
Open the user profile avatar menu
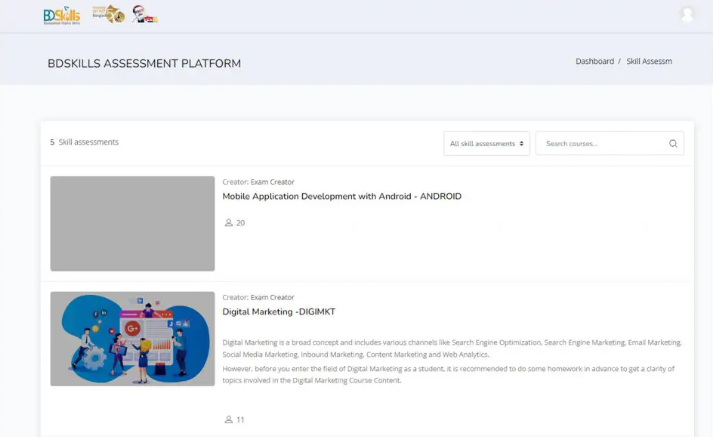(x=686, y=14)
